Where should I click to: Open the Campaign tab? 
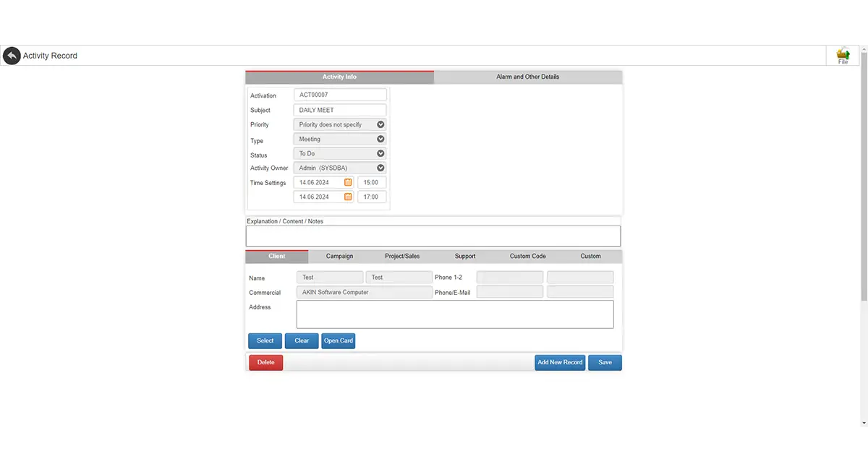click(339, 257)
